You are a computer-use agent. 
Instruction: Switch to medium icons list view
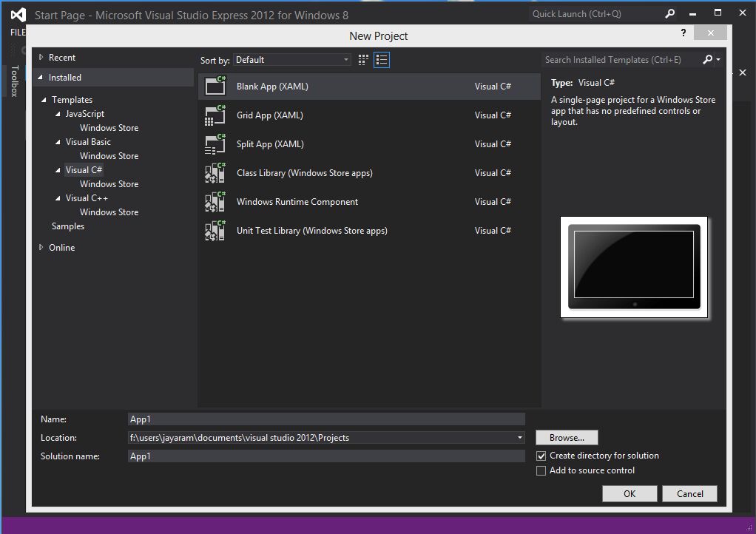pyautogui.click(x=382, y=60)
